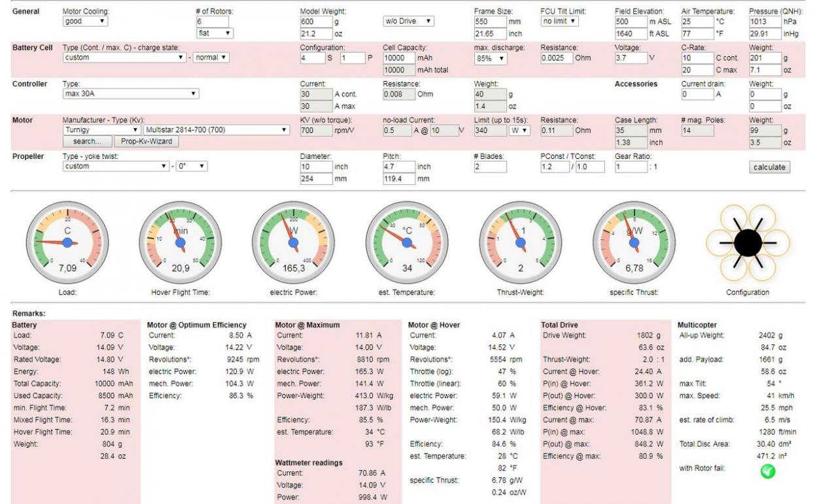Click the propeller Diameter inch field
The image size is (817, 504).
tap(316, 167)
